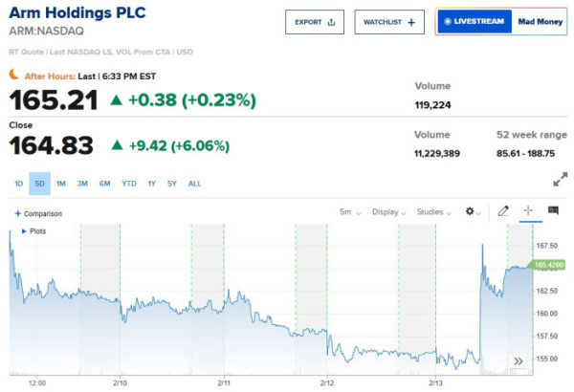Image resolution: width=574 pixels, height=392 pixels.
Task: Click the EXPORT button
Action: click(x=315, y=22)
